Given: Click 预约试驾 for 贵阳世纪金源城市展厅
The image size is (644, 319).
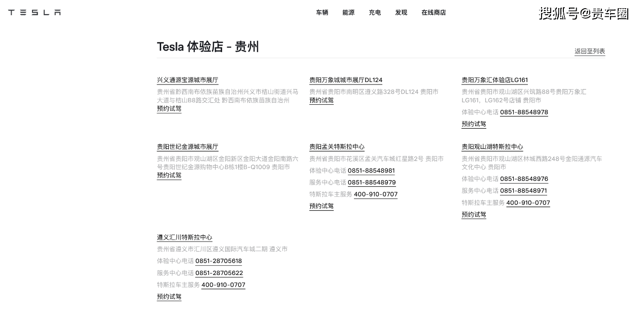Looking at the screenshot, I should pyautogui.click(x=169, y=176).
